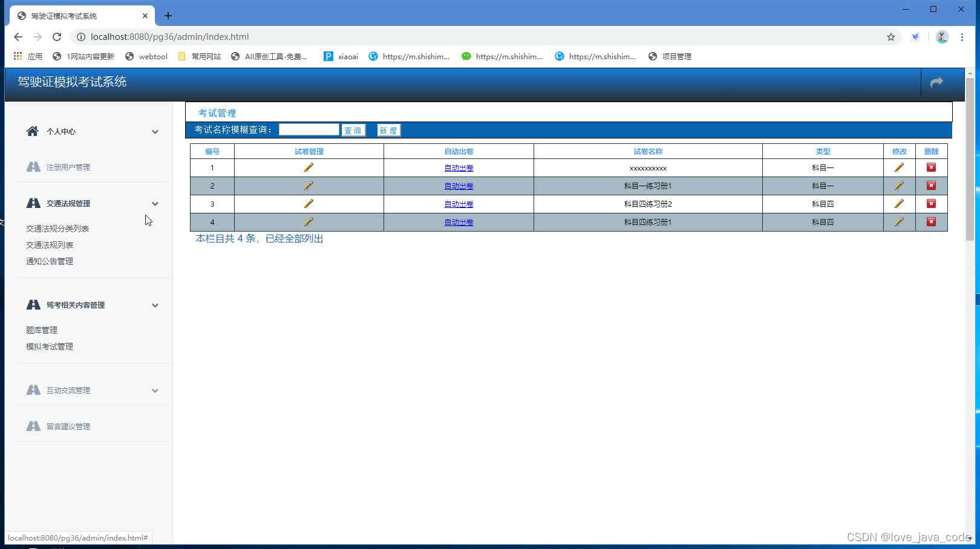Click the browser address bar URL
The height and width of the screenshot is (549, 980).
[169, 37]
